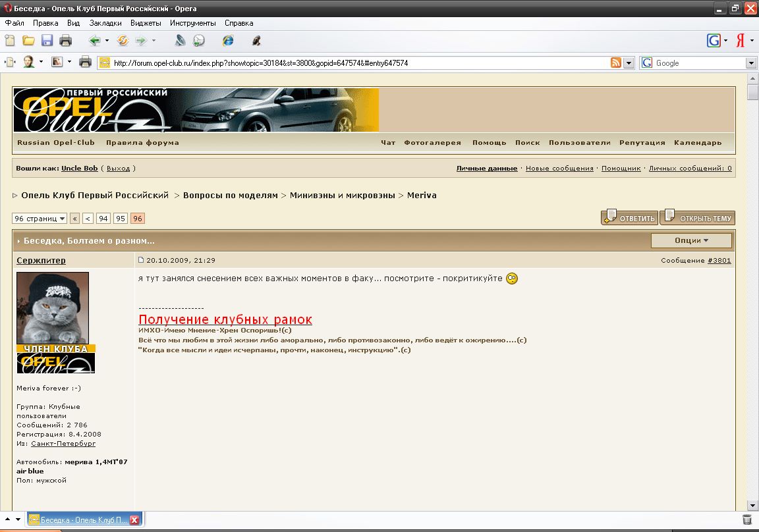Image resolution: width=759 pixels, height=532 pixels.
Task: Open the Получение клубных рамок link
Action: tap(225, 320)
